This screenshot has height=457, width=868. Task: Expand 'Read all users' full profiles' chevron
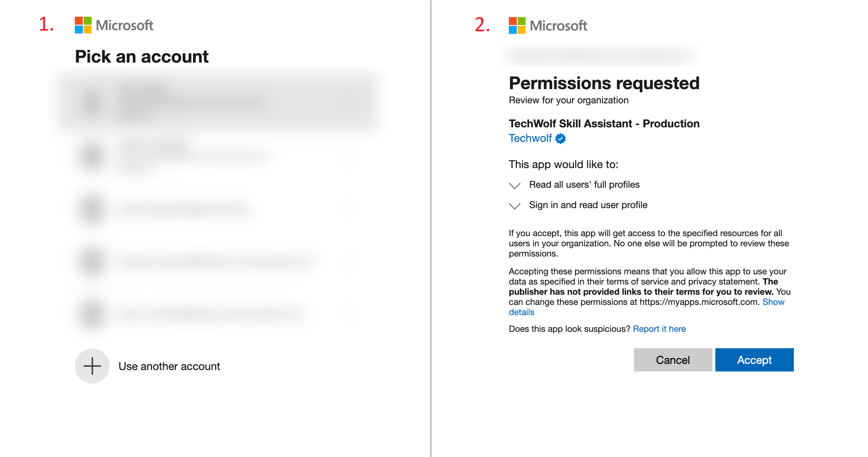tap(515, 186)
